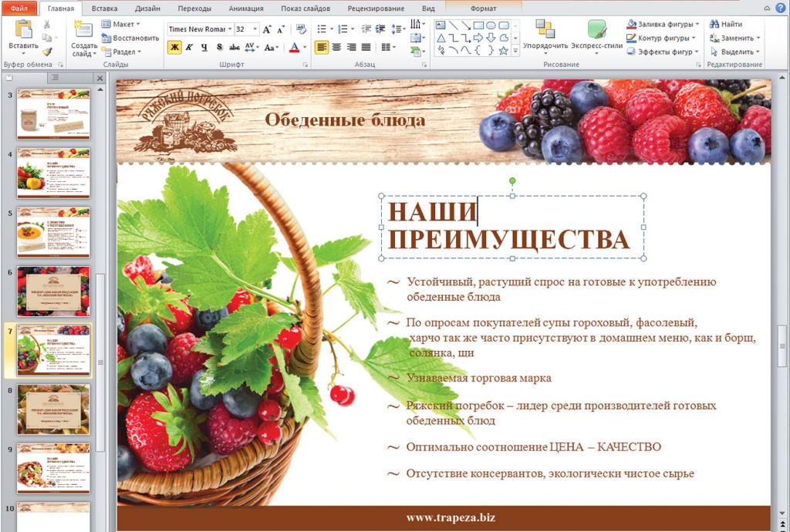The image size is (790, 532).
Task: Toggle Strikethrough (abc) formatting
Action: coord(235,47)
